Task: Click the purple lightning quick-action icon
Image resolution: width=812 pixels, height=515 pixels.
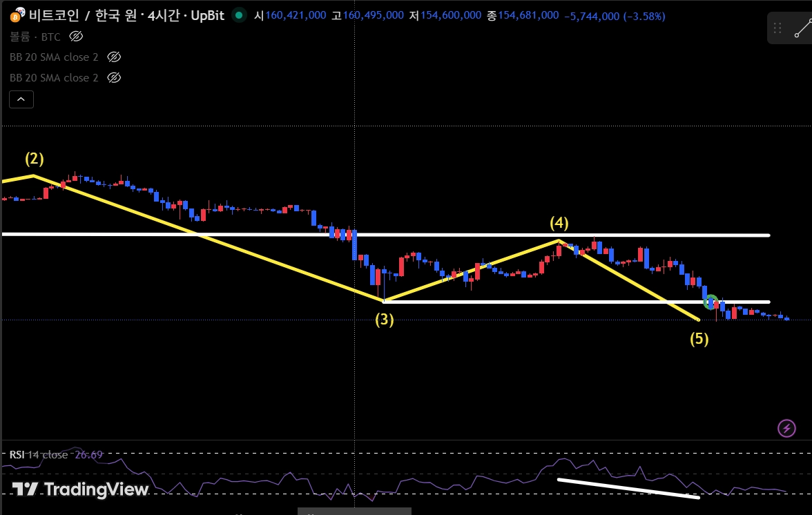Action: pyautogui.click(x=786, y=428)
